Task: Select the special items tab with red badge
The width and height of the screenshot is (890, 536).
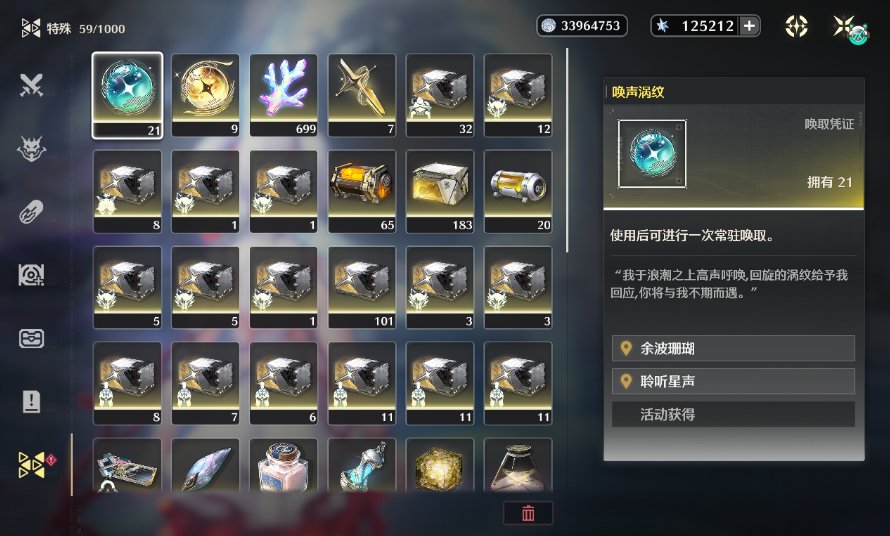Action: 35,464
